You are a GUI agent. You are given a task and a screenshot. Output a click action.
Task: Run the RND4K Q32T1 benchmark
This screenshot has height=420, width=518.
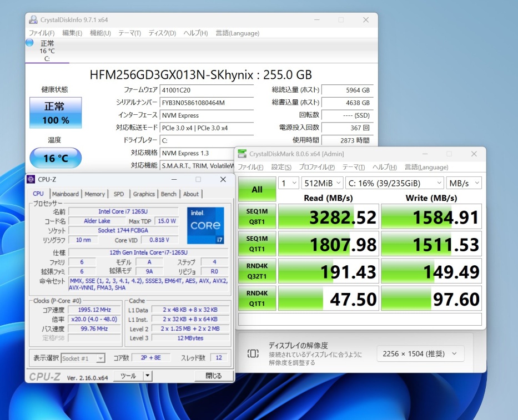pos(257,271)
